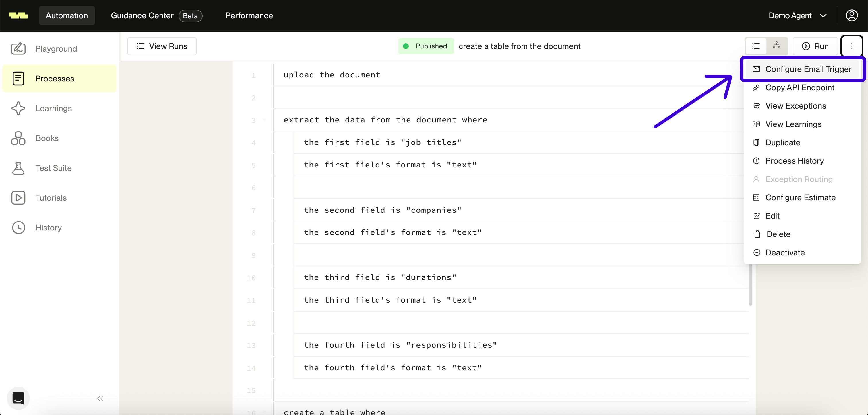Switch to list view toggle
The height and width of the screenshot is (415, 868).
tap(756, 46)
